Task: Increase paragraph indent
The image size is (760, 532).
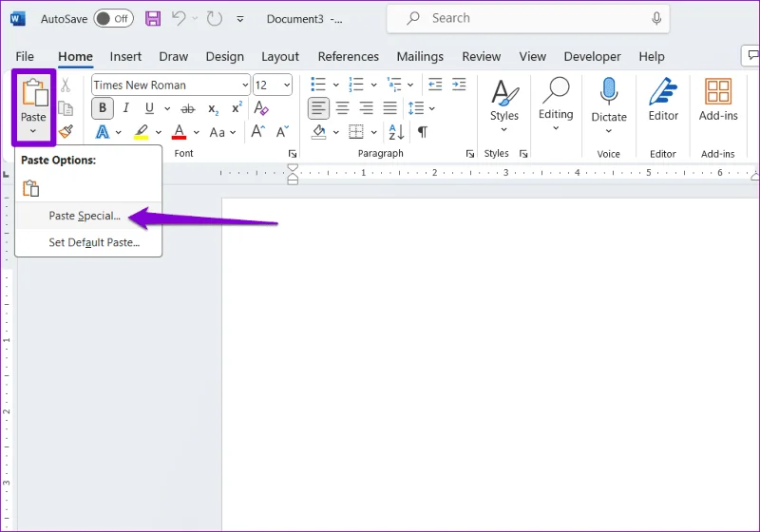Action: click(459, 85)
